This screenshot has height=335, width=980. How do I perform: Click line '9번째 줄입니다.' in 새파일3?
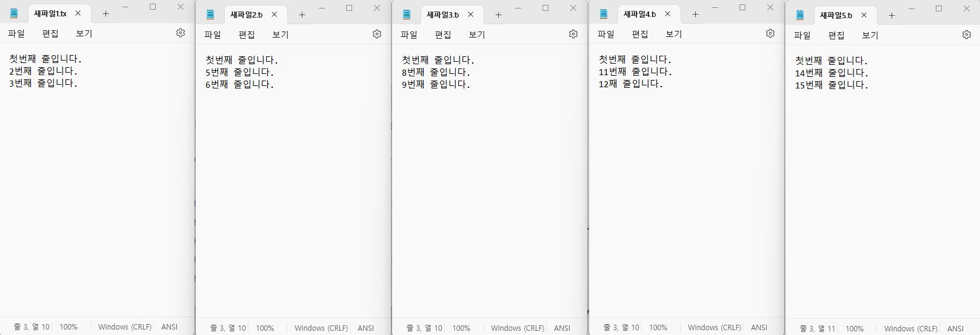[x=436, y=84]
